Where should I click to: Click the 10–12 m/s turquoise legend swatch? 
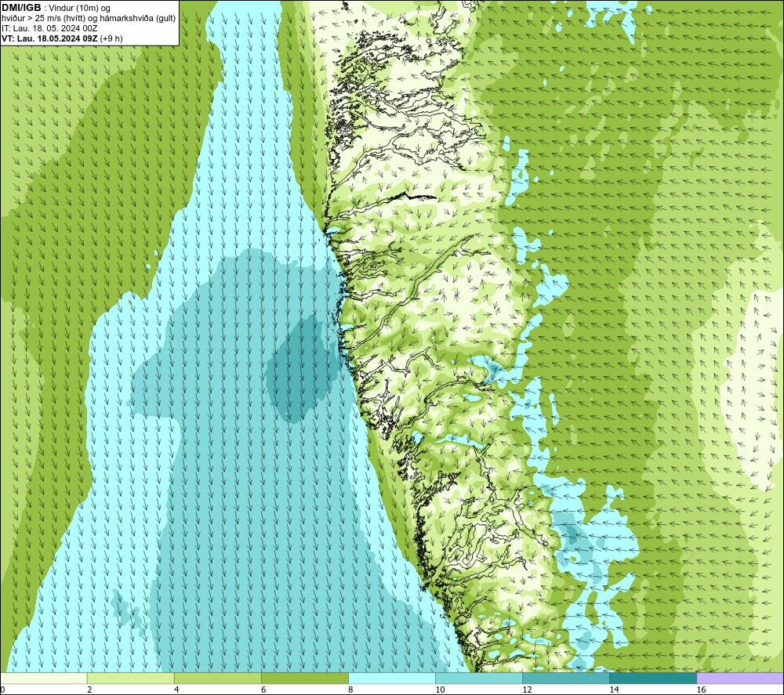click(x=479, y=679)
